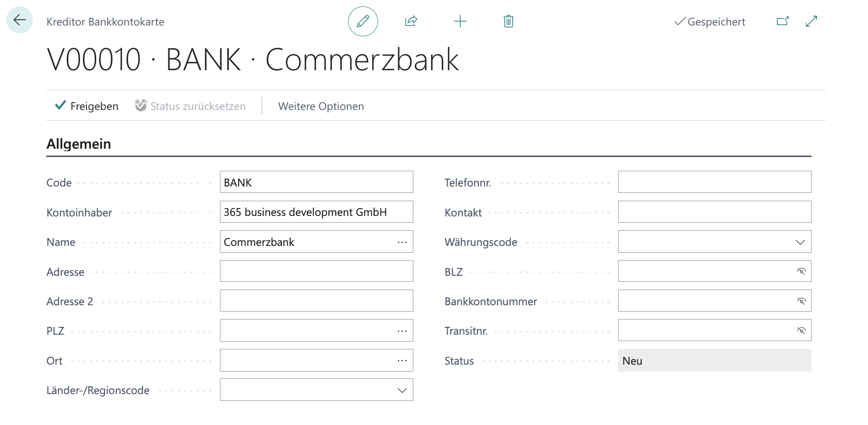The width and height of the screenshot is (868, 425).
Task: Focus the Telefonnr. text field
Action: 714,182
